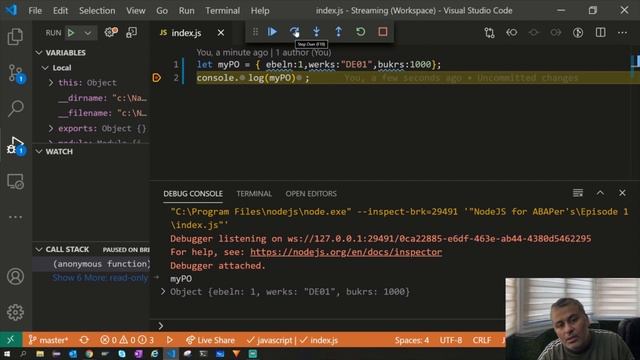Open the nodejs.org inspector docs link
This screenshot has width=640, height=360.
click(346, 252)
